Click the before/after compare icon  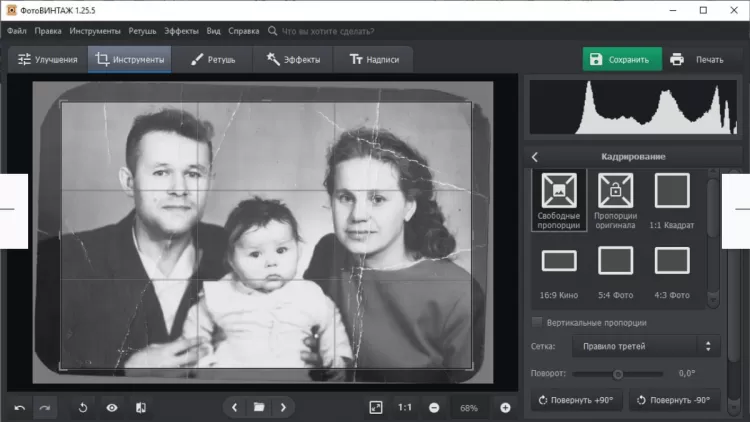point(141,408)
